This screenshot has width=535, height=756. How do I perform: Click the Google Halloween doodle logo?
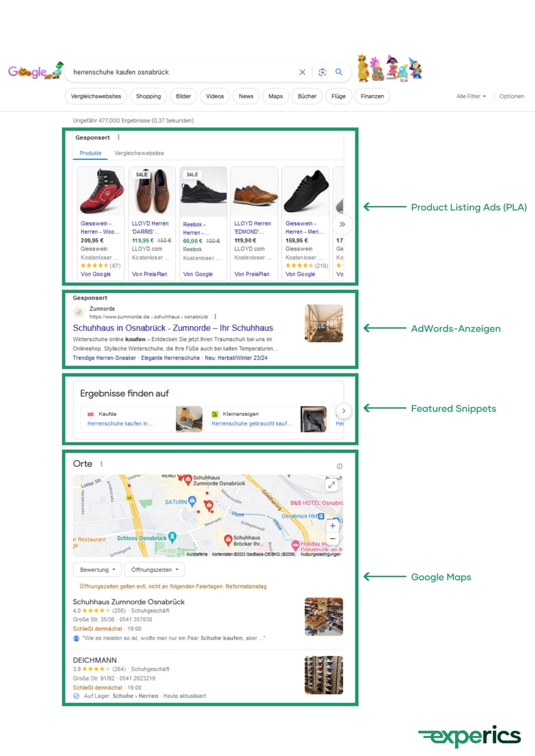pos(35,71)
